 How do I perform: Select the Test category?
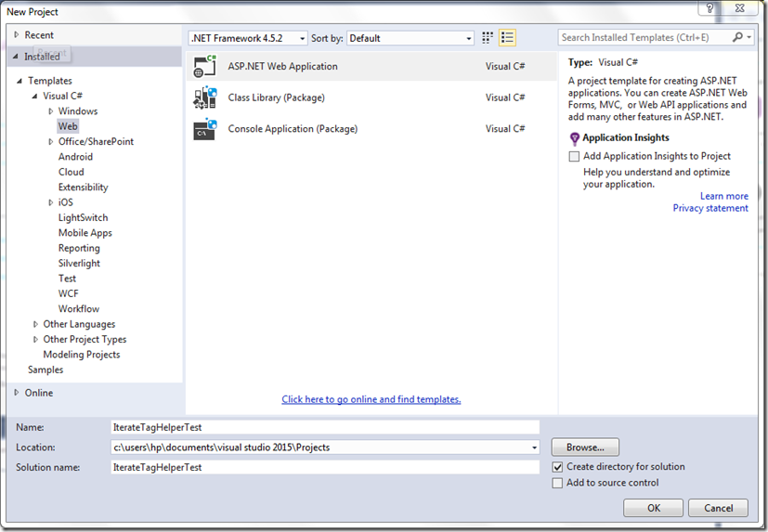pos(67,279)
